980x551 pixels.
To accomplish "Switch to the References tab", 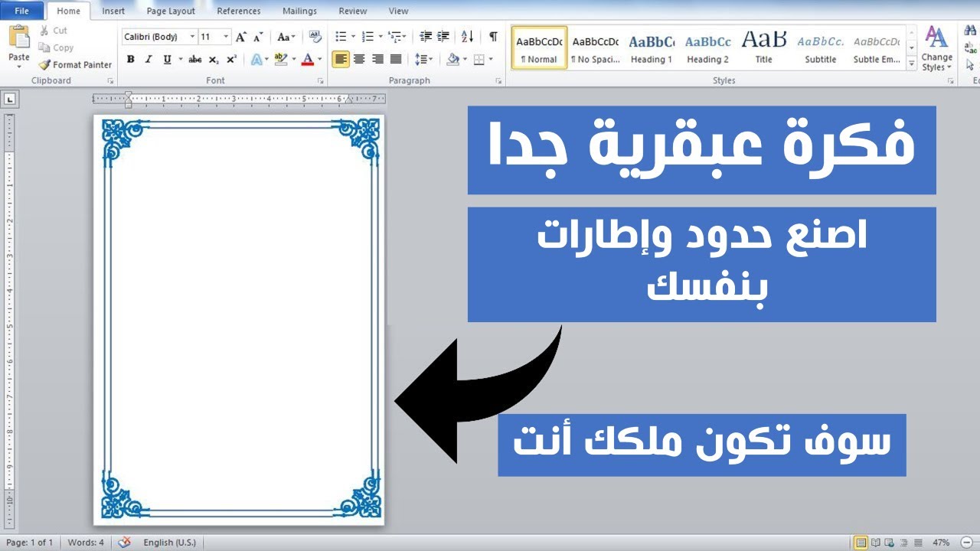I will point(238,11).
